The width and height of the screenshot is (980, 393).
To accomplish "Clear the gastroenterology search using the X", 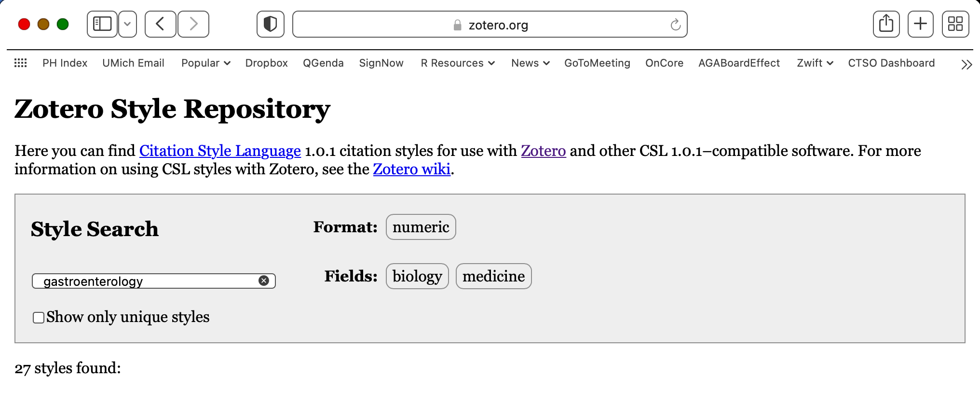I will (263, 281).
